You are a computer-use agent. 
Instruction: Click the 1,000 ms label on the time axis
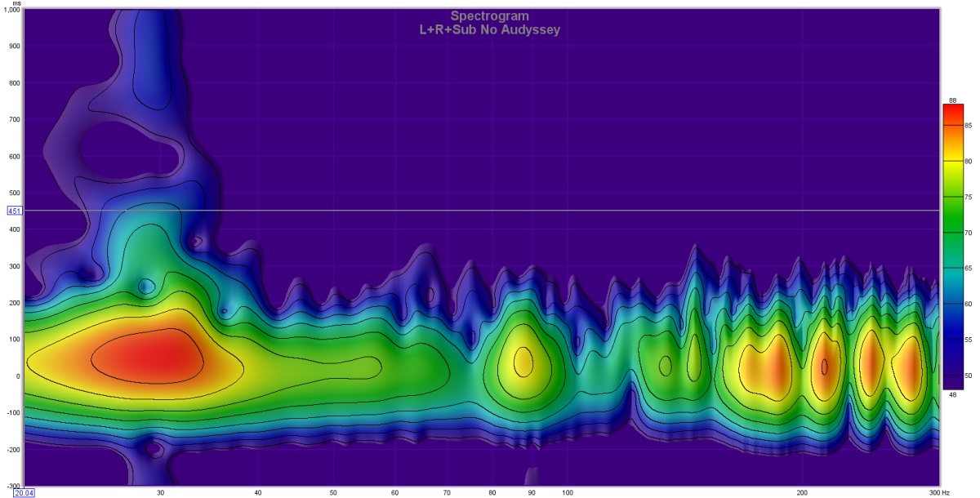pos(11,9)
